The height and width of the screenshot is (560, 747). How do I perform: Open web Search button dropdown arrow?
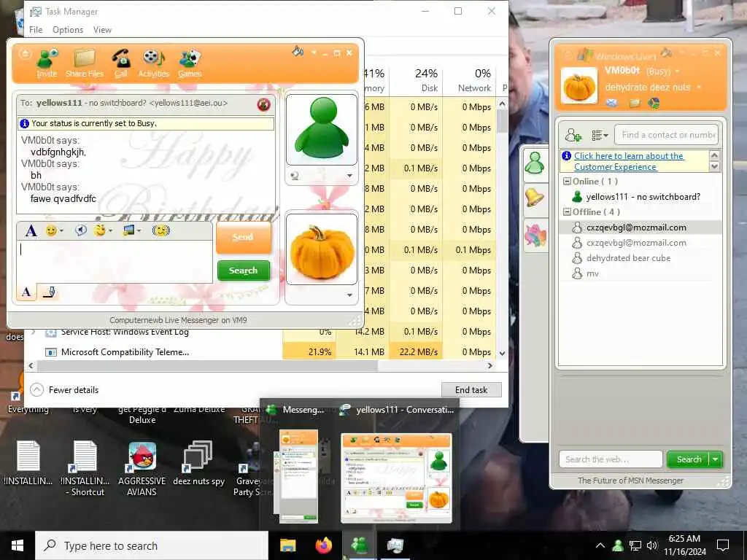point(716,459)
